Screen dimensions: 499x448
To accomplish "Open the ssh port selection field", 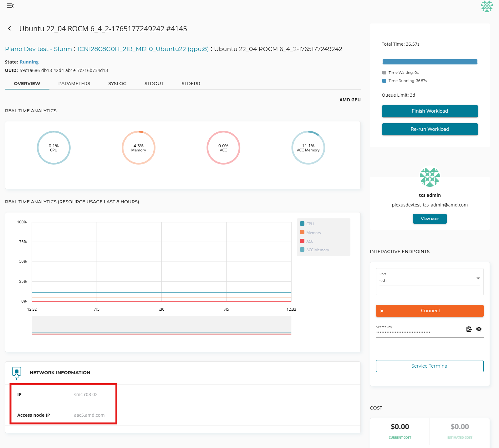I will point(425,281).
